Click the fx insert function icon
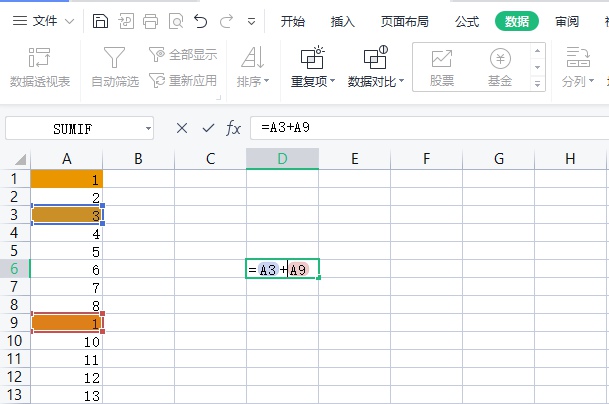 click(x=233, y=128)
